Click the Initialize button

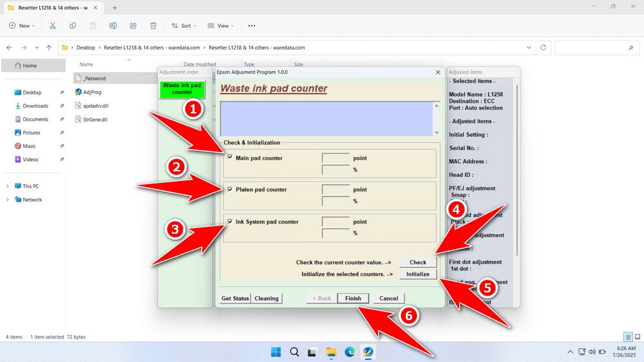[x=418, y=274]
